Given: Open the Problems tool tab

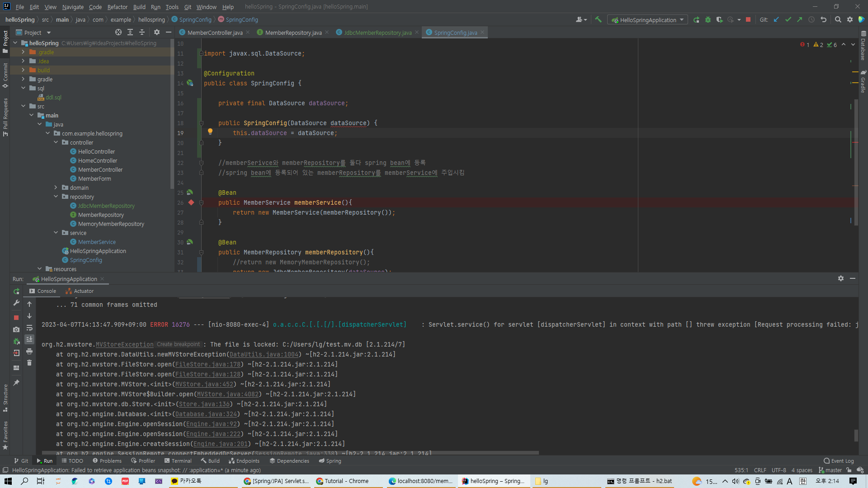Looking at the screenshot, I should click(107, 461).
